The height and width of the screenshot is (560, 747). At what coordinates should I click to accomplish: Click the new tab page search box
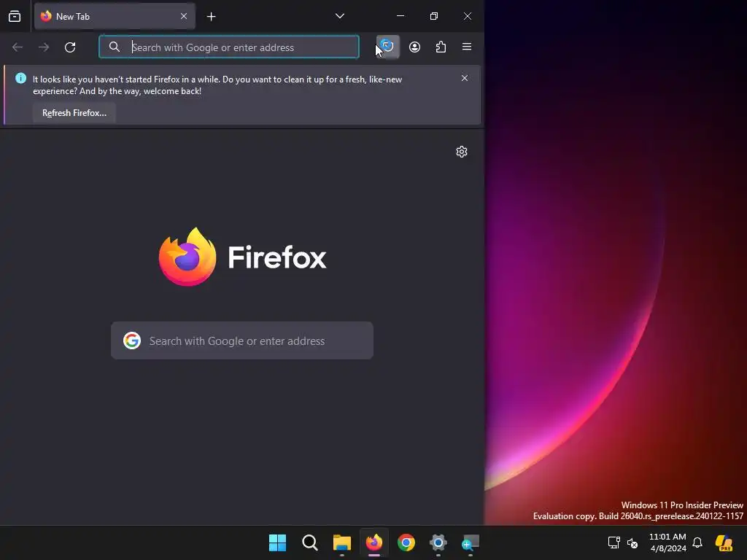point(242,341)
